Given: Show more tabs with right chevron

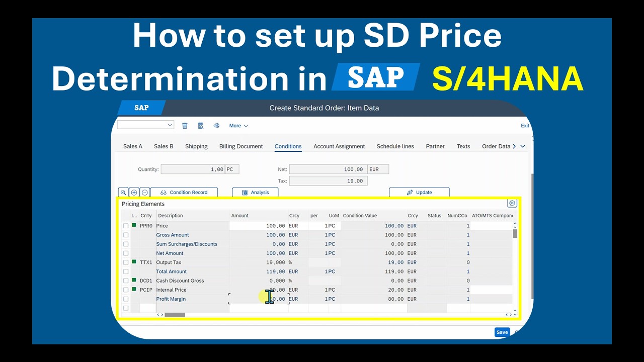Looking at the screenshot, I should pos(514,146).
